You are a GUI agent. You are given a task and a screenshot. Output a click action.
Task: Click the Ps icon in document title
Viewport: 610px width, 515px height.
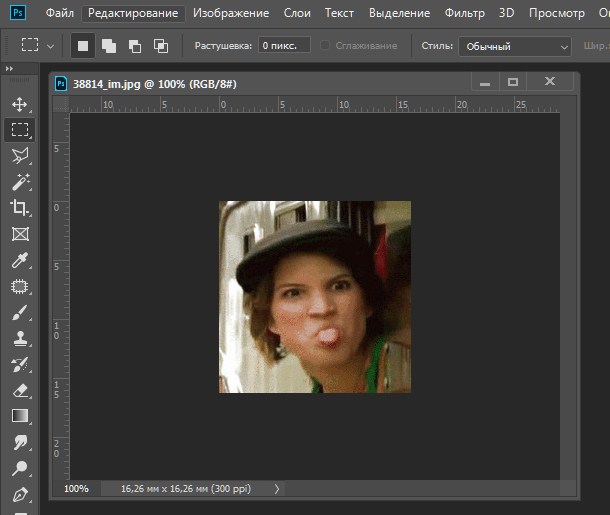click(x=61, y=84)
